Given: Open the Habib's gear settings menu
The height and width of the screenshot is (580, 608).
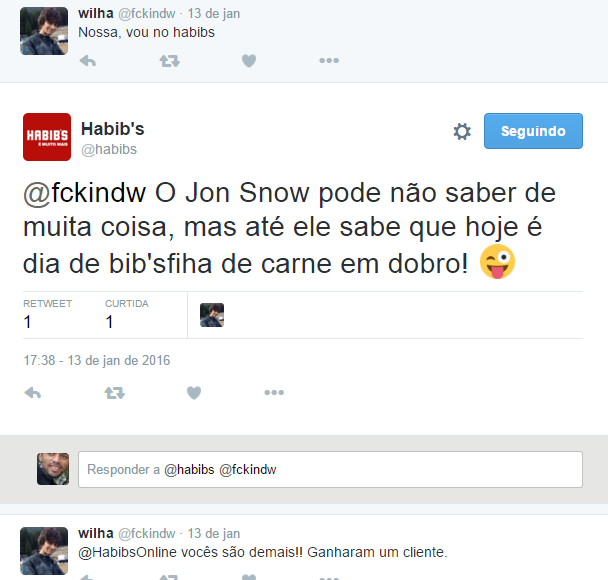Looking at the screenshot, I should tap(462, 131).
